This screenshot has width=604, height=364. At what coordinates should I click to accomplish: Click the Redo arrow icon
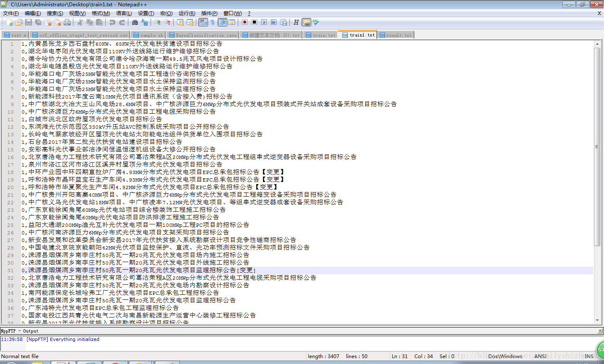122,22
